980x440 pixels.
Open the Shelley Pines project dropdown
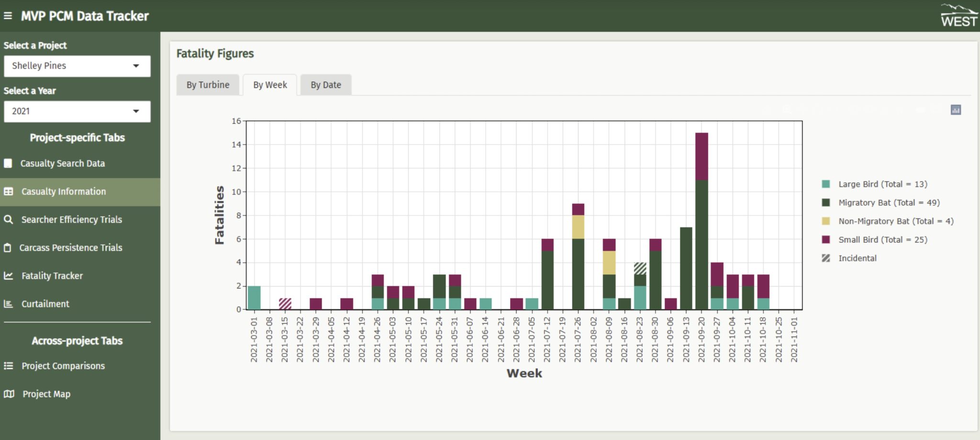(77, 66)
